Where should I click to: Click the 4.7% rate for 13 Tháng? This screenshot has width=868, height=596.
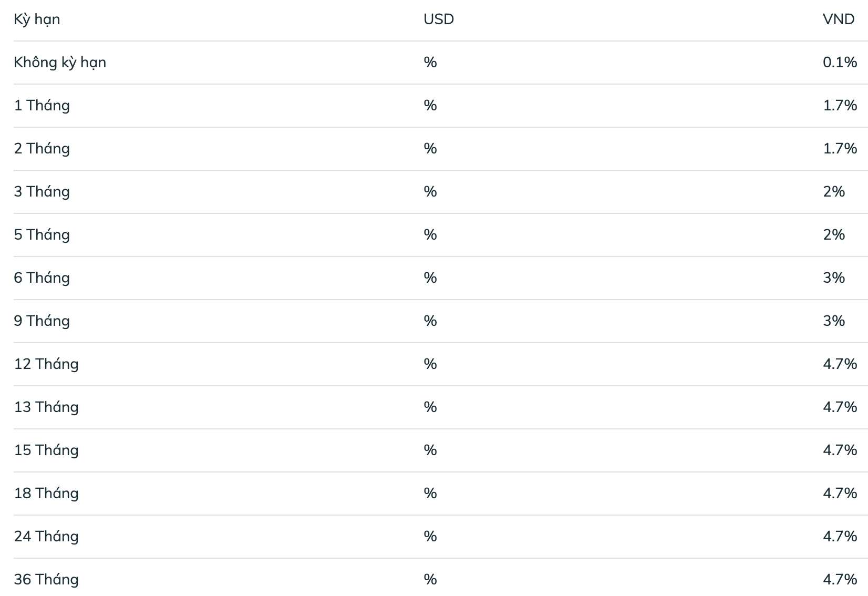pyautogui.click(x=840, y=407)
